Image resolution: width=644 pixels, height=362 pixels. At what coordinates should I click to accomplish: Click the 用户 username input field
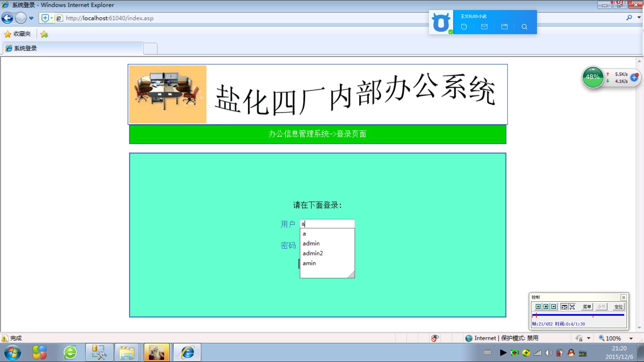327,224
